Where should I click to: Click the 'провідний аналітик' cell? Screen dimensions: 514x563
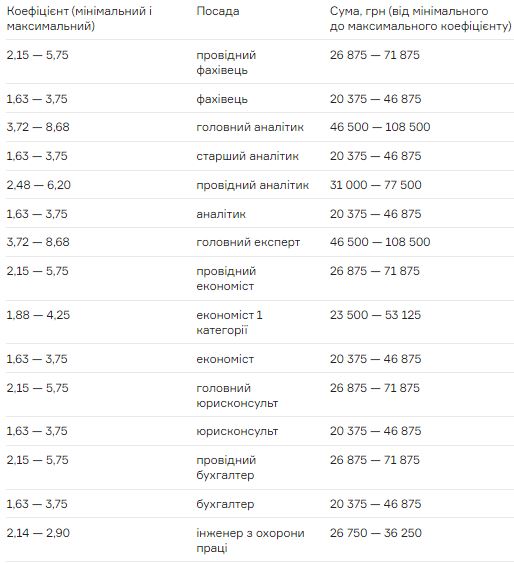point(252,185)
